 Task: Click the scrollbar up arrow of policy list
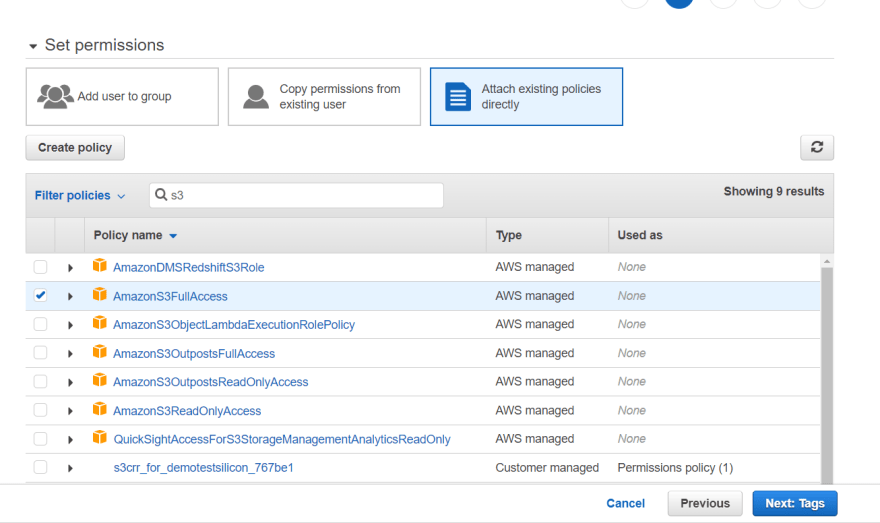point(826,262)
